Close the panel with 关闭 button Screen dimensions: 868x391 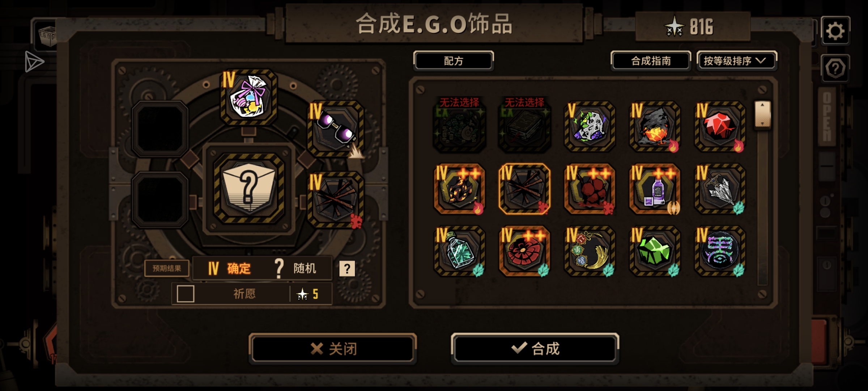coord(333,348)
